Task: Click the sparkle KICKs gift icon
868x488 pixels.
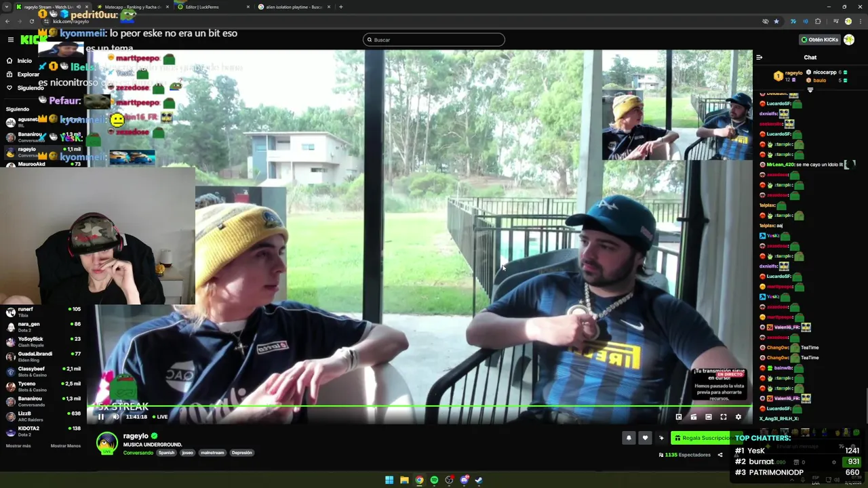Action: 661,438
